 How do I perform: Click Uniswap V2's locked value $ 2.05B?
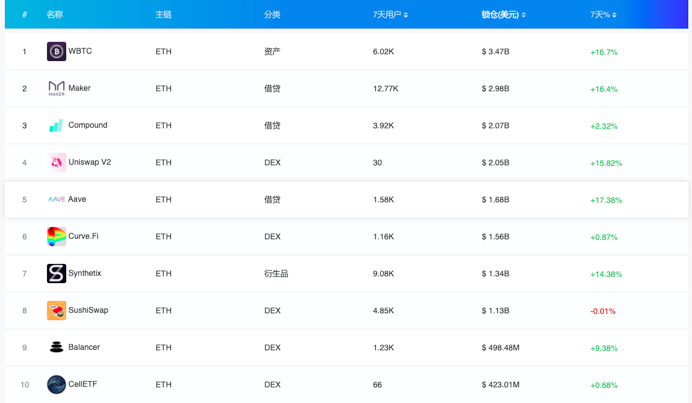point(495,163)
